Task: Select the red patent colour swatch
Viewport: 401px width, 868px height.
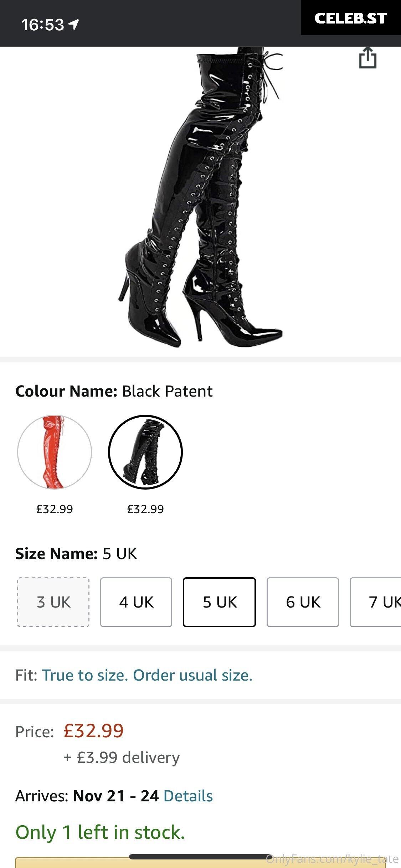Action: click(55, 452)
